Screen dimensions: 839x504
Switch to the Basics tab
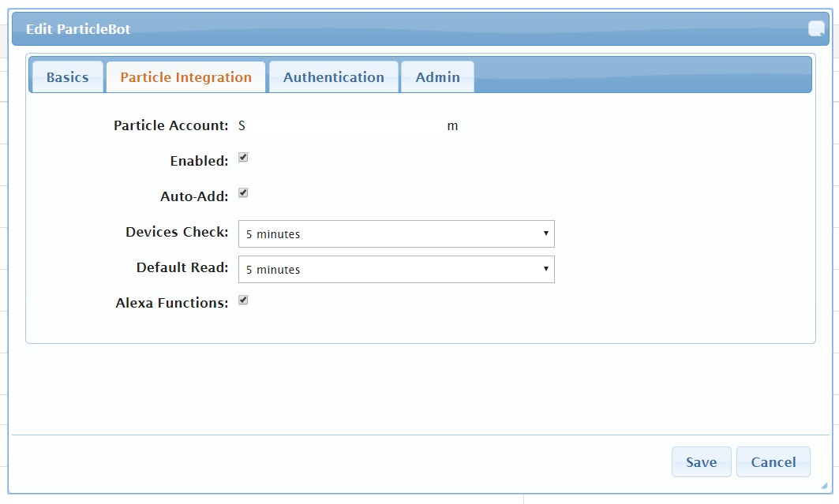[67, 77]
